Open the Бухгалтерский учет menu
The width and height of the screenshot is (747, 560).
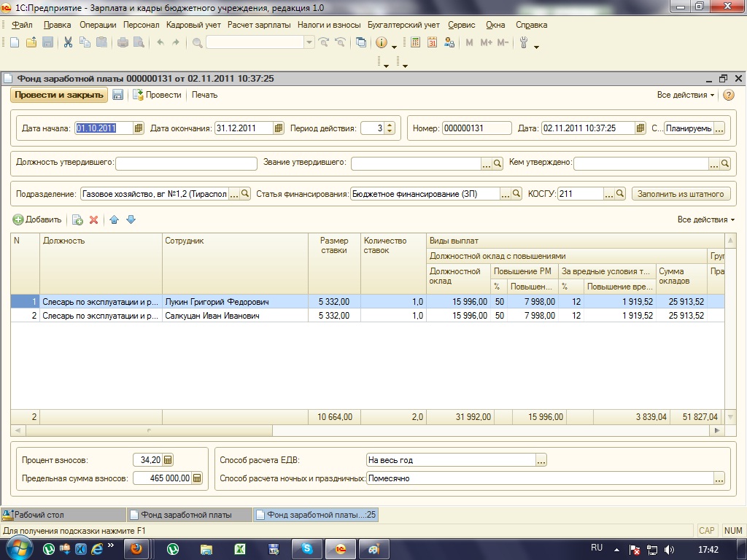[403, 25]
